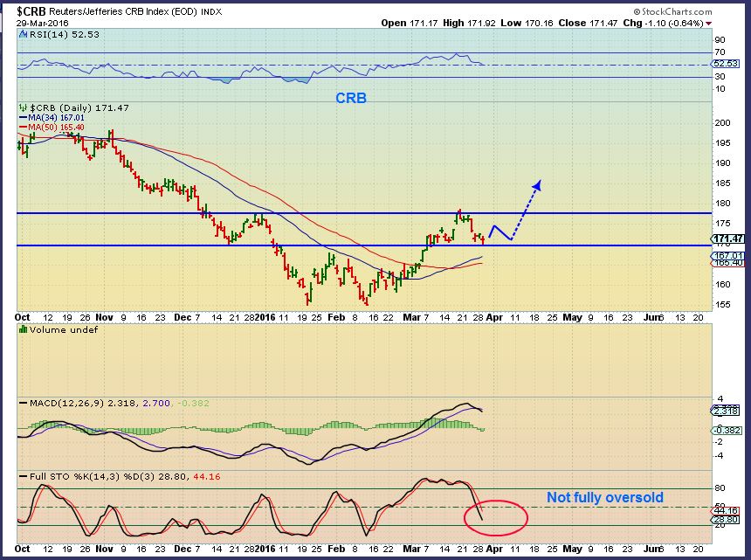
Task: Click the Open 171.17 header value
Action: point(410,23)
